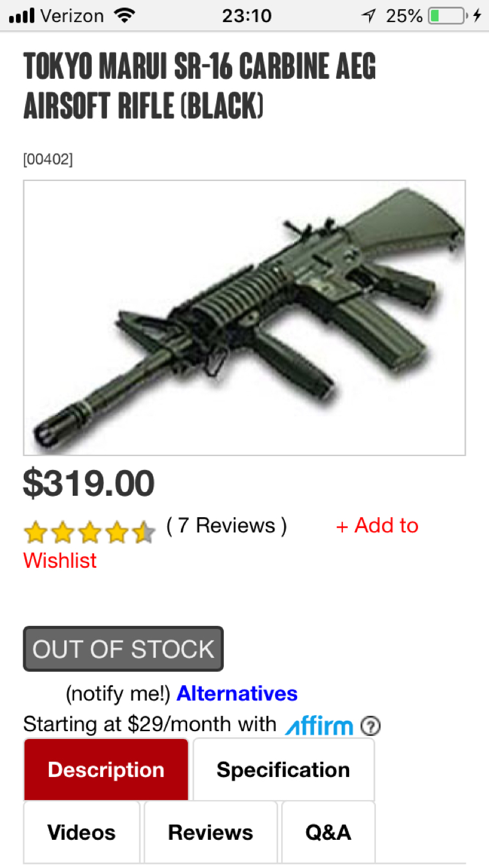Tap the Affirm help question mark icon
Viewport: 489px width, 868px height.
point(370,726)
